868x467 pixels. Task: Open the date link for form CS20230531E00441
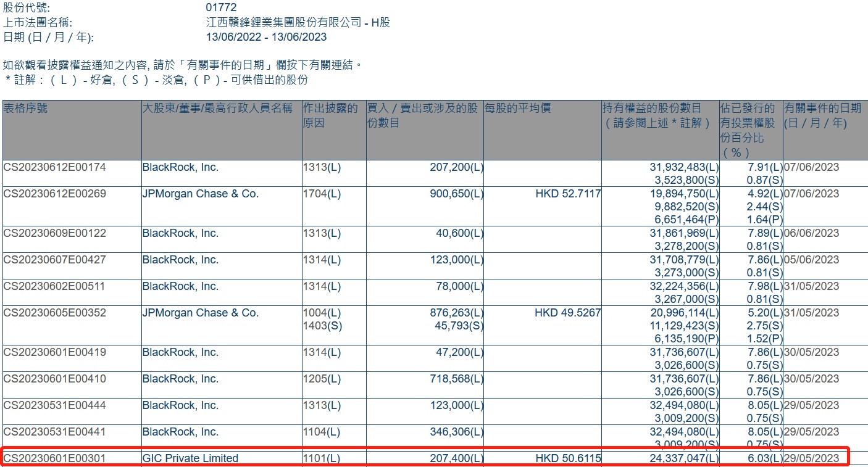812,432
